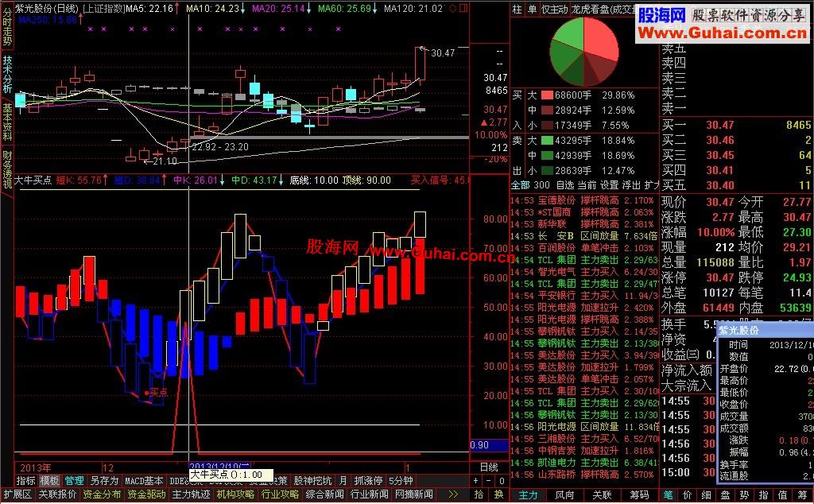Click the pie chart in 龙虎看盘
This screenshot has height=504, width=814.
tap(584, 52)
